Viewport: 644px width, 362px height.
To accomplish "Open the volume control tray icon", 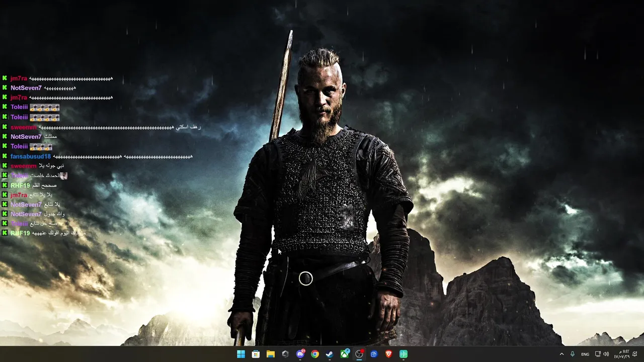I will click(x=606, y=354).
